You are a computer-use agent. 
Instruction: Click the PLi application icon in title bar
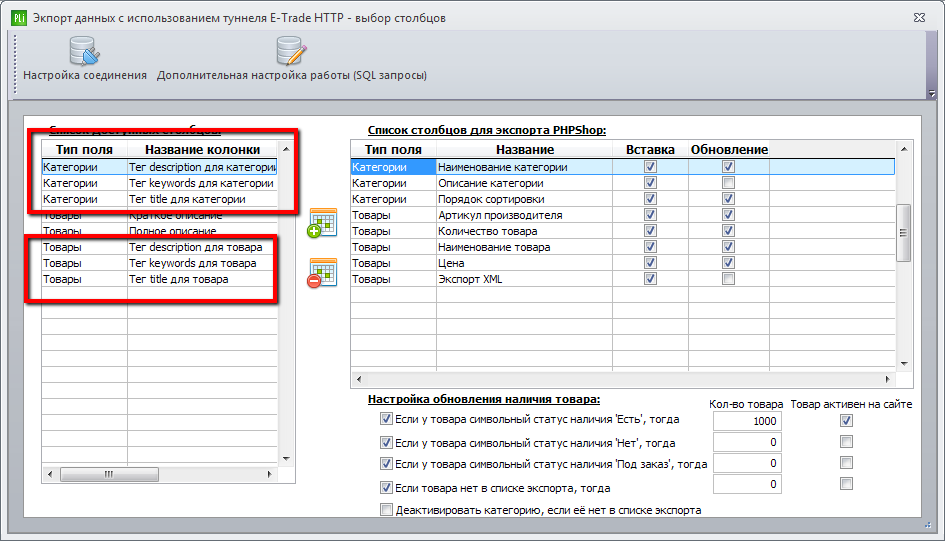pyautogui.click(x=19, y=18)
